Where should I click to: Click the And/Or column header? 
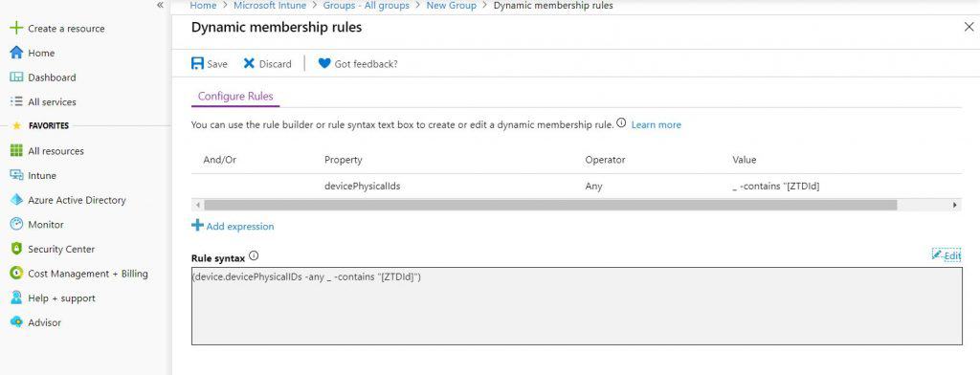click(220, 160)
